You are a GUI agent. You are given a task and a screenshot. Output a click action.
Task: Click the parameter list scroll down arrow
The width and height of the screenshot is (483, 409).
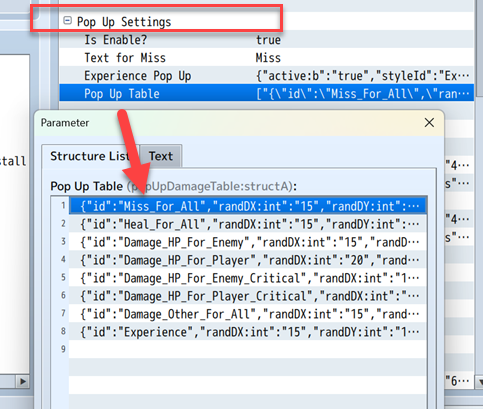[x=479, y=381]
